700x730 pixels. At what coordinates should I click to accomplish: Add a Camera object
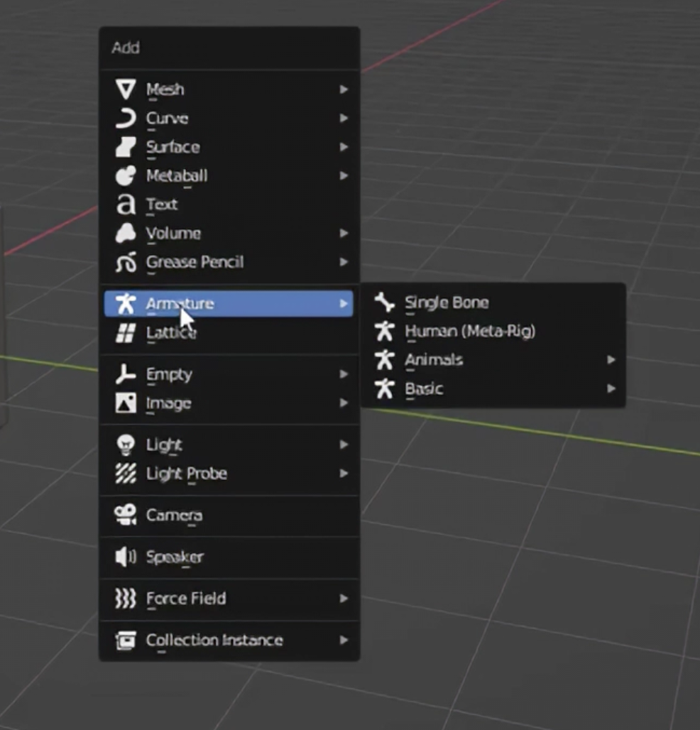point(229,515)
